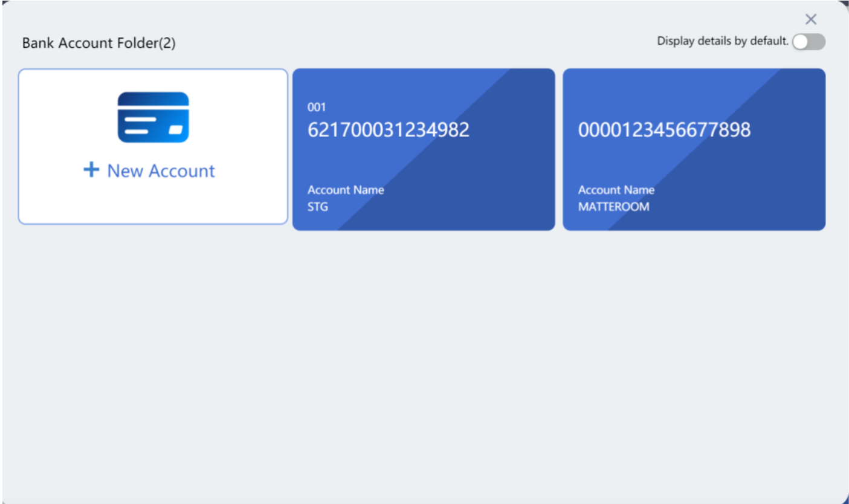Click the MATTEROOM account name text
Screen dimensions: 849x504
click(x=613, y=207)
